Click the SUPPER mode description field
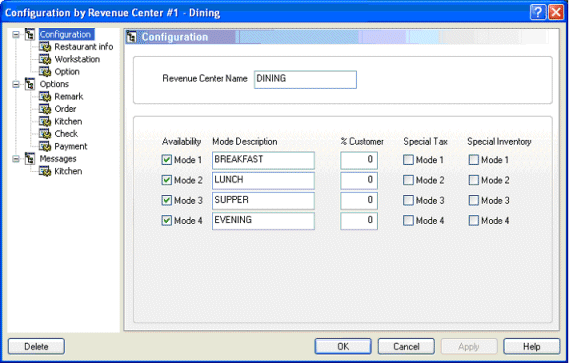This screenshot has height=363, width=569. (263, 201)
